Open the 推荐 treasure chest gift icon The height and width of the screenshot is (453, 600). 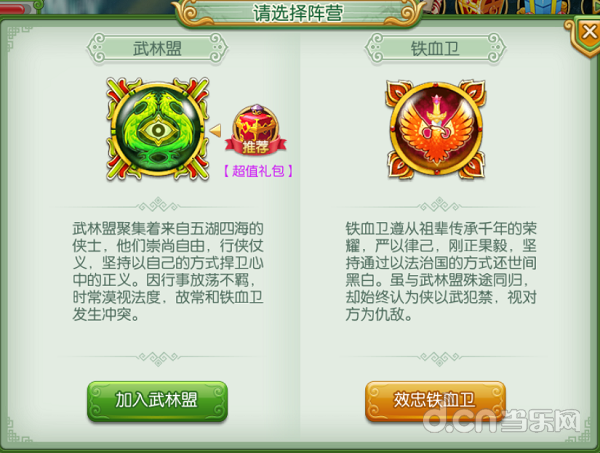[x=256, y=130]
